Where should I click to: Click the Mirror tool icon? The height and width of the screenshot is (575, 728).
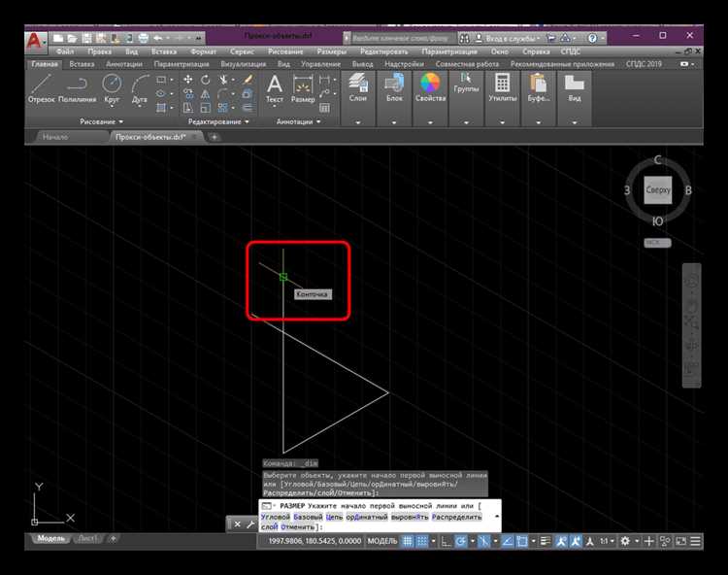point(205,94)
